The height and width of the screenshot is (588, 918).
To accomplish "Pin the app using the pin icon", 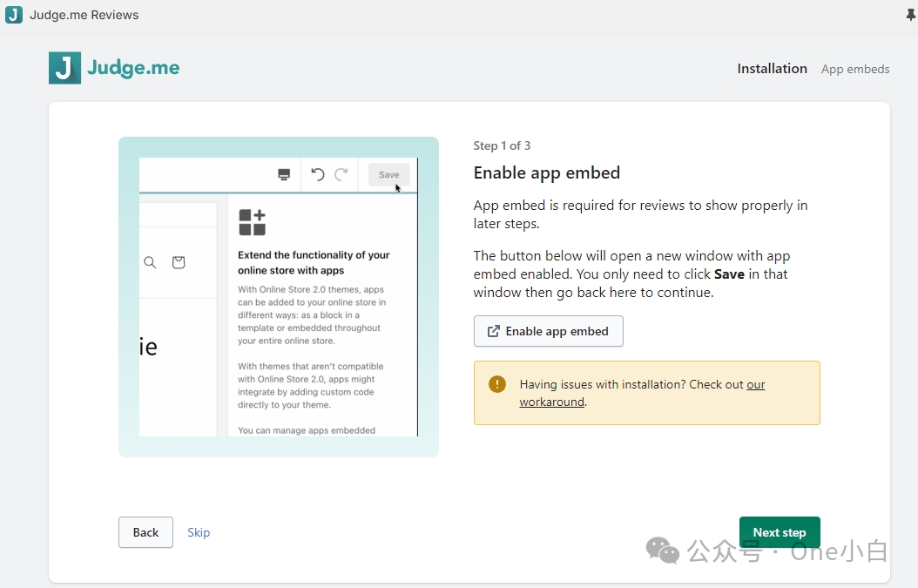I will [911, 15].
